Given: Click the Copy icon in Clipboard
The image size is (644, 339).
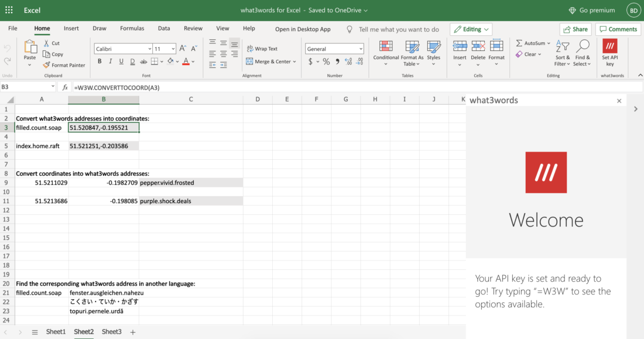Looking at the screenshot, I should [x=46, y=54].
